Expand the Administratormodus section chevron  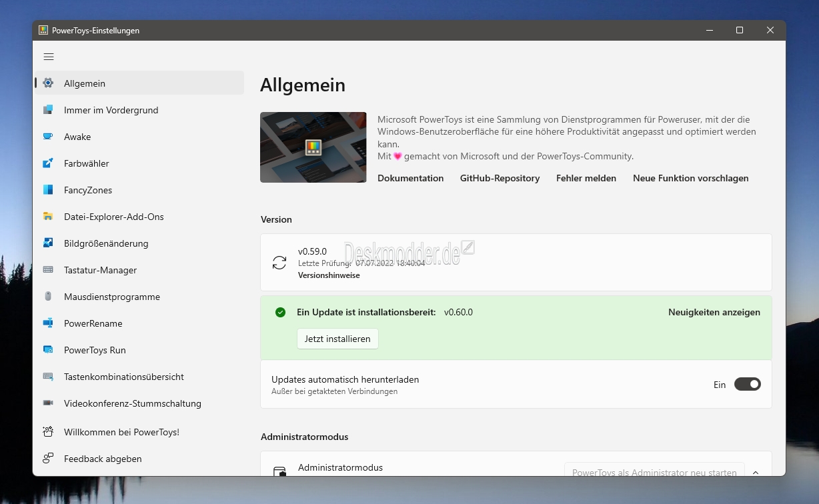(756, 473)
